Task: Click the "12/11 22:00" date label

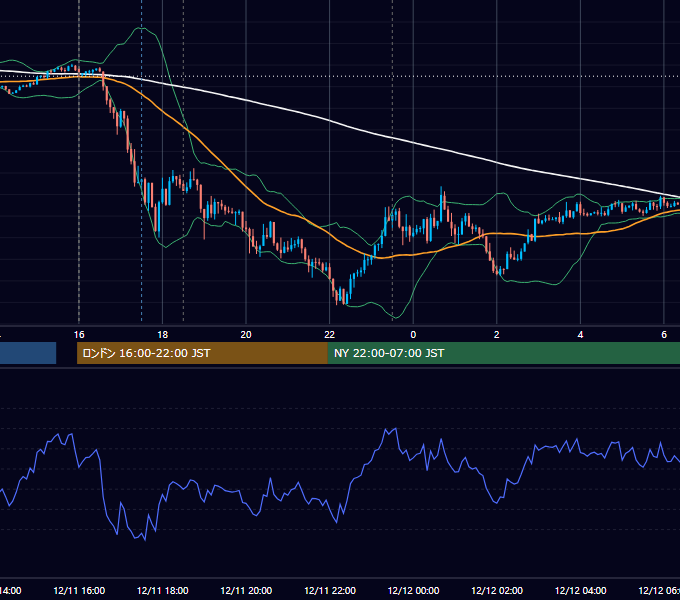Action: coord(330,590)
